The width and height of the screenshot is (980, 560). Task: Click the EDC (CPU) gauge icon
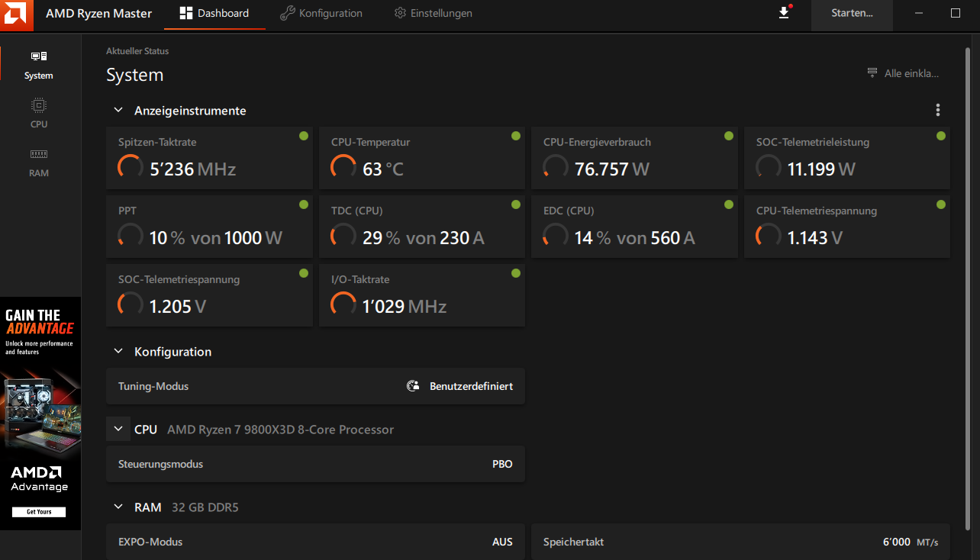click(x=556, y=237)
